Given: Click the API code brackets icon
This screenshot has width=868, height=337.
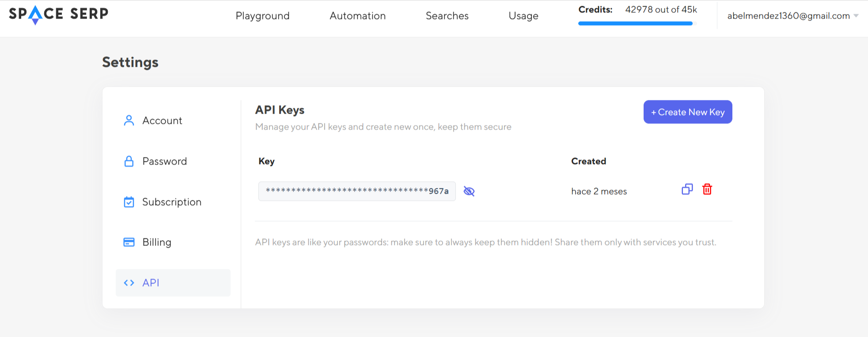Looking at the screenshot, I should 129,283.
